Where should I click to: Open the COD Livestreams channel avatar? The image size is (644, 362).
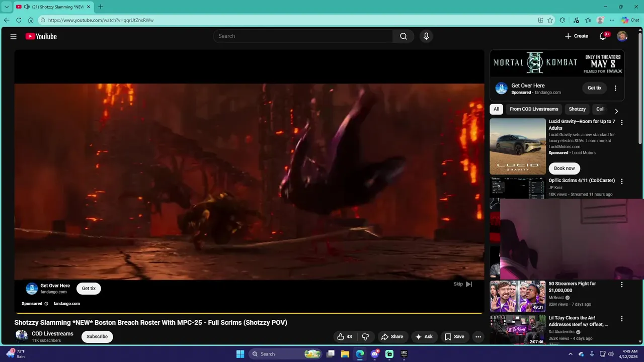(22, 336)
